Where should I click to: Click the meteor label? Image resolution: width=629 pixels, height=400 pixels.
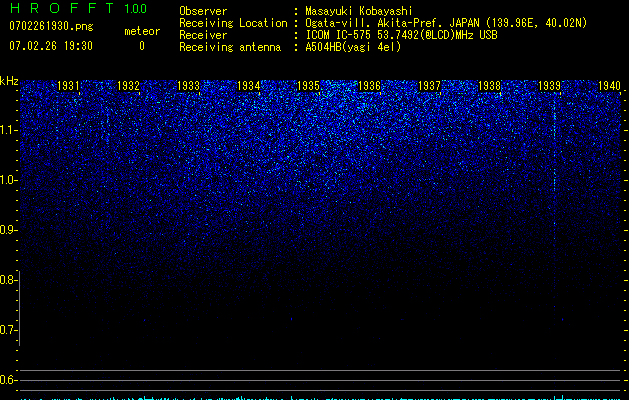pyautogui.click(x=142, y=31)
